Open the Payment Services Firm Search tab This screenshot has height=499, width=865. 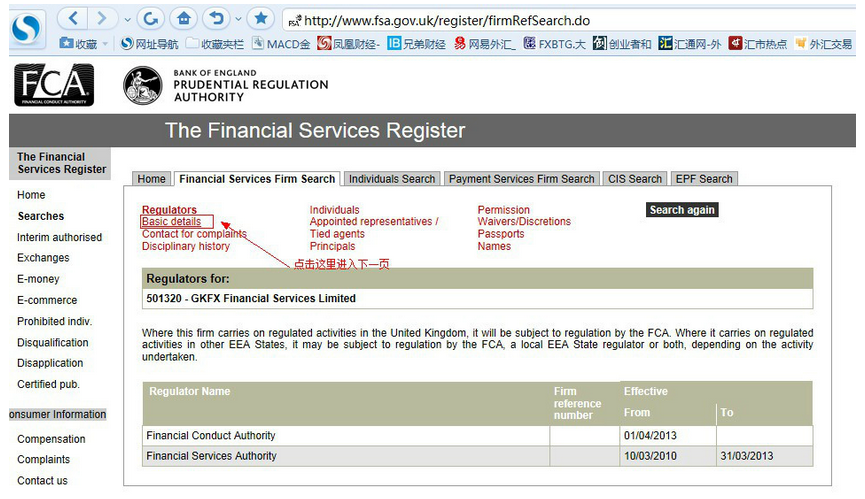(x=521, y=179)
